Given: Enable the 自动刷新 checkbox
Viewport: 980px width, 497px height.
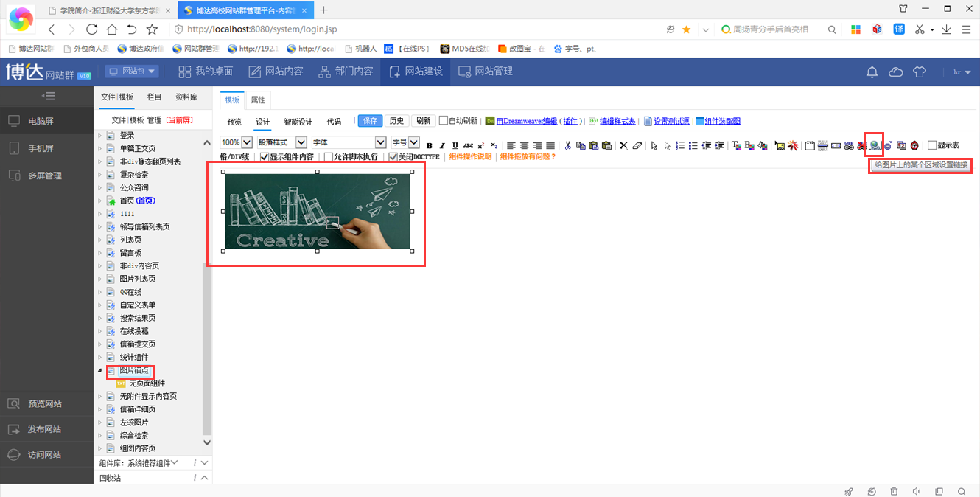Looking at the screenshot, I should [x=444, y=120].
